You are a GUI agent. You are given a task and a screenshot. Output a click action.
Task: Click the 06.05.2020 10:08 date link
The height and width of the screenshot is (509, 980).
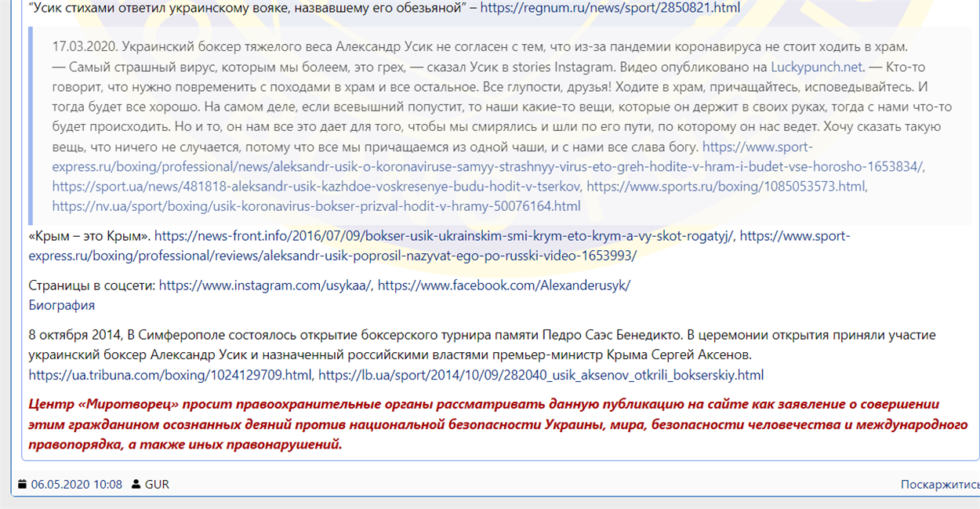click(77, 484)
